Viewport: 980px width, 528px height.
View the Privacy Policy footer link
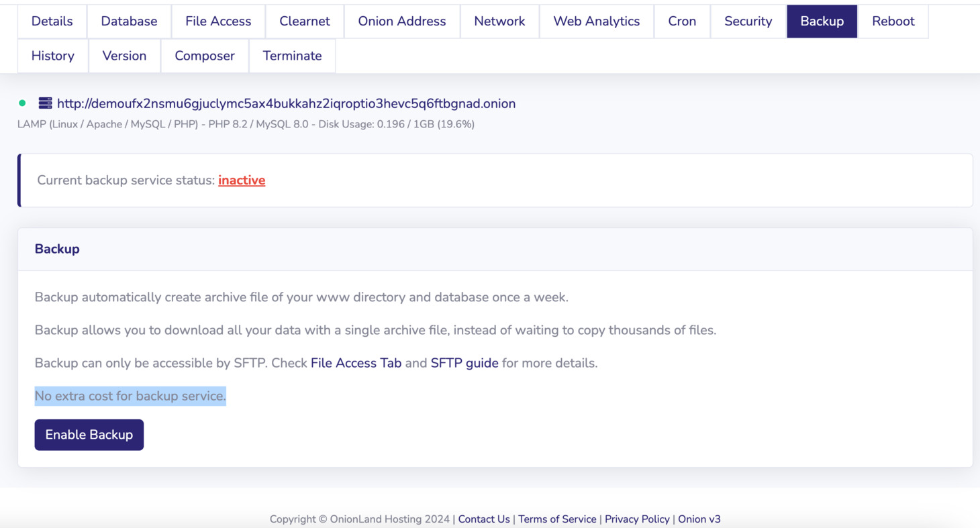637,519
